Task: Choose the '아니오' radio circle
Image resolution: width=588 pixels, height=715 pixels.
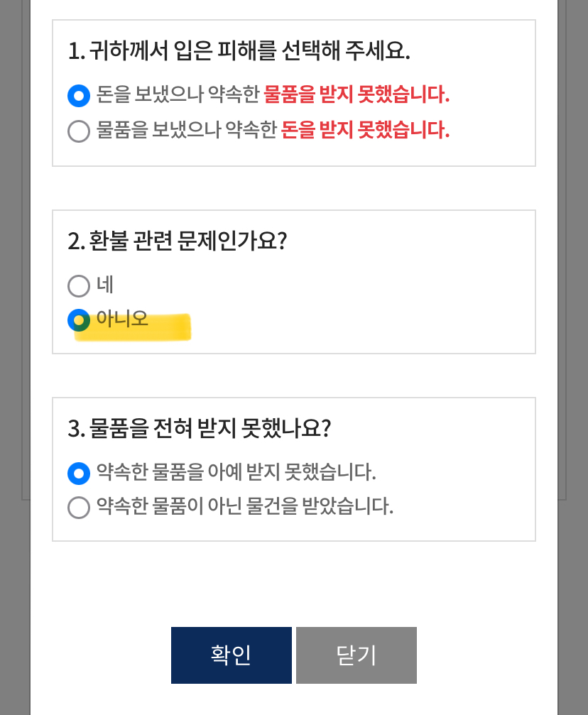Action: point(78,321)
